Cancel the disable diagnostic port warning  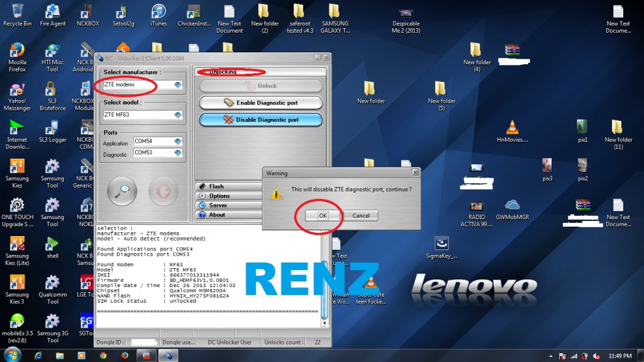360,215
